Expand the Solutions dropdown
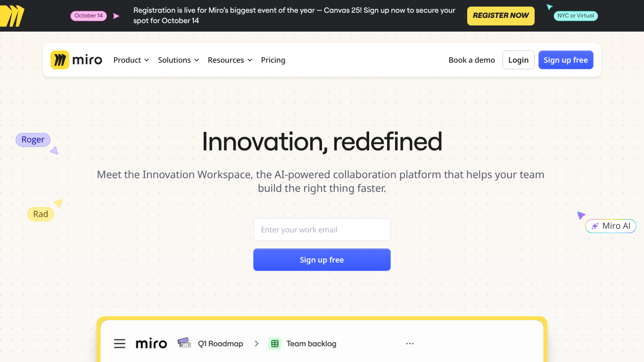Screen dimensions: 644x362 (x=178, y=60)
